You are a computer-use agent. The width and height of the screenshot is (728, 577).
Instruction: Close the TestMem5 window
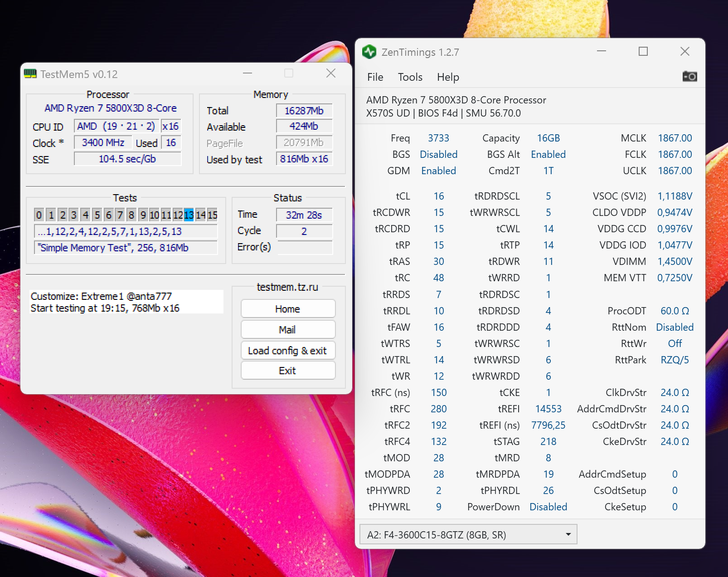(x=331, y=73)
